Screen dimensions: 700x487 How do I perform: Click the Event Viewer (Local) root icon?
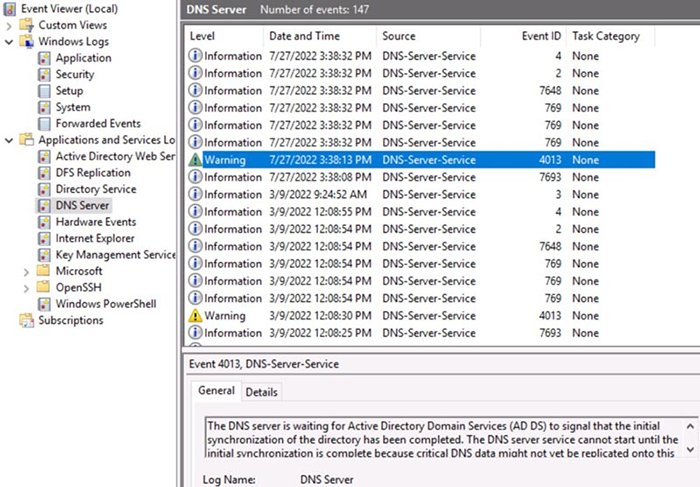pyautogui.click(x=10, y=9)
